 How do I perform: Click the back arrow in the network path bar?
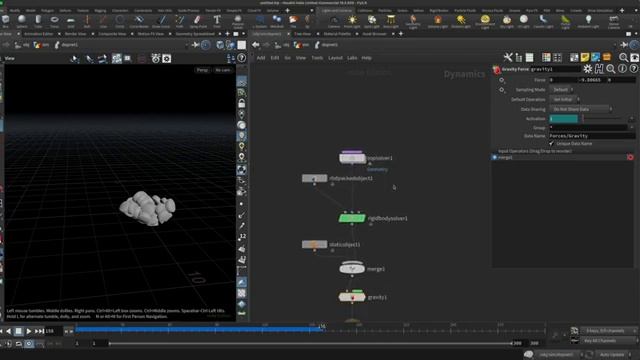click(256, 44)
